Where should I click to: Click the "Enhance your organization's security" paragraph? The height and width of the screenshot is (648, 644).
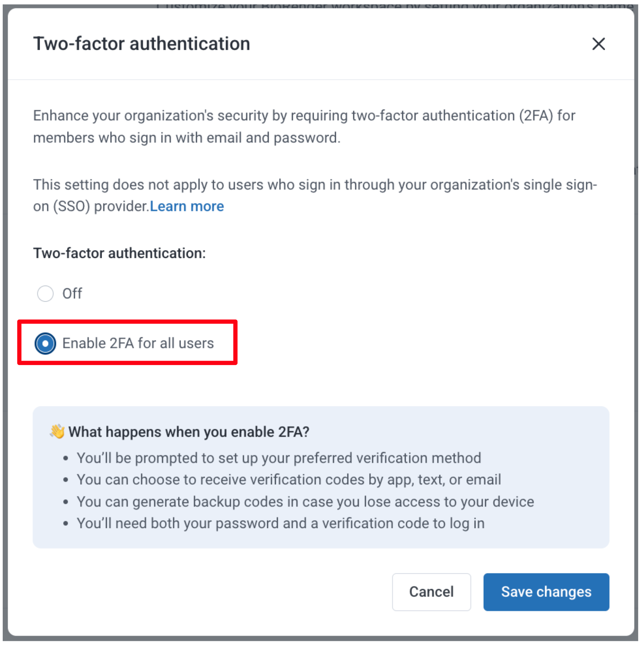(x=304, y=127)
